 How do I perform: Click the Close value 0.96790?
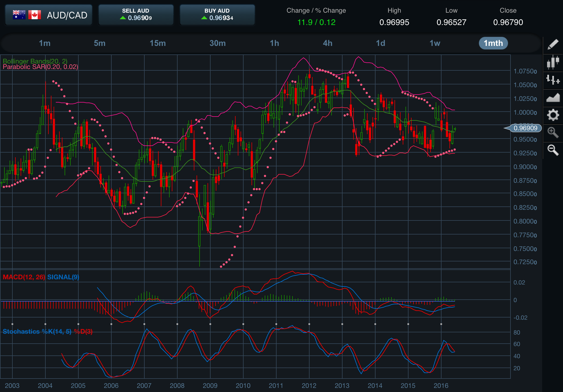click(x=508, y=22)
